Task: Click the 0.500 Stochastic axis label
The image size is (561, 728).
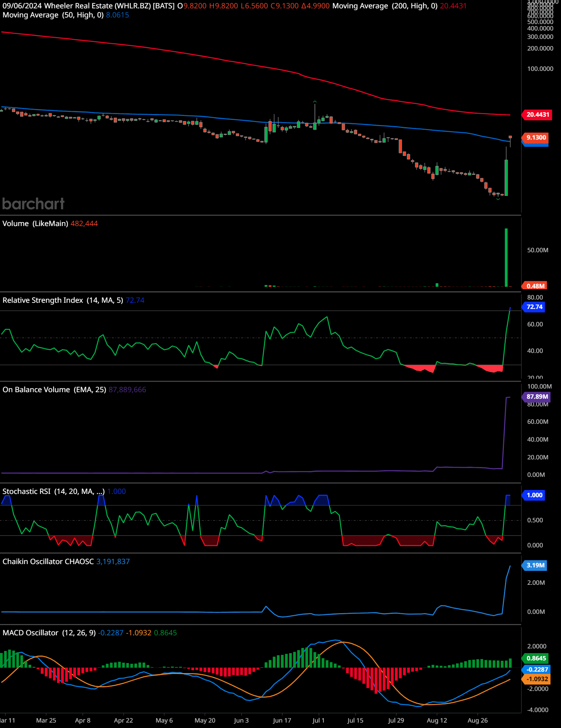Action: (535, 520)
